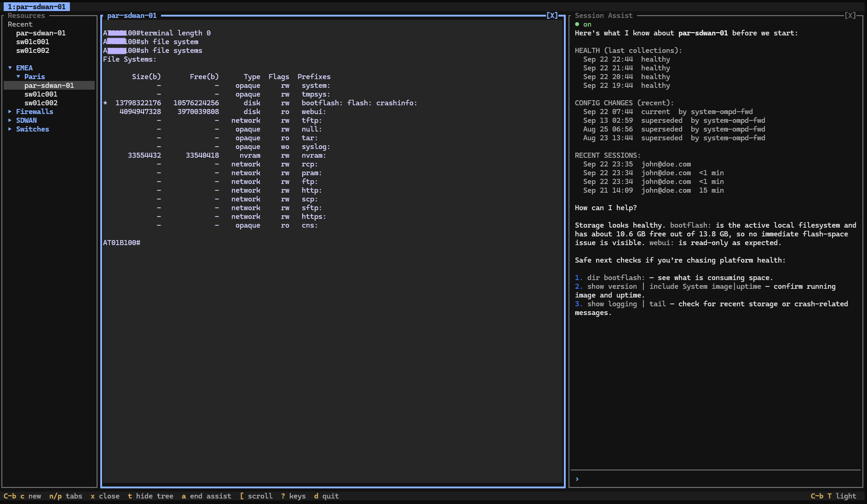Select par-sdwan-01 under Paris
The image size is (867, 504).
point(49,85)
